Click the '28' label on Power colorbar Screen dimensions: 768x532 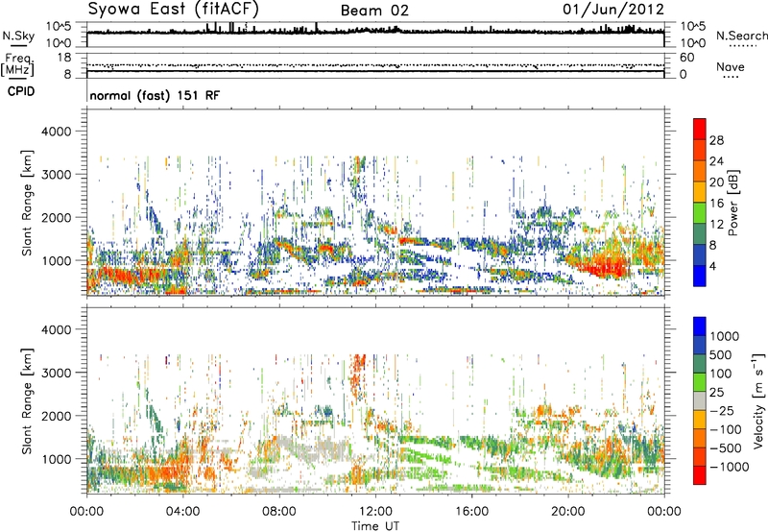click(716, 140)
